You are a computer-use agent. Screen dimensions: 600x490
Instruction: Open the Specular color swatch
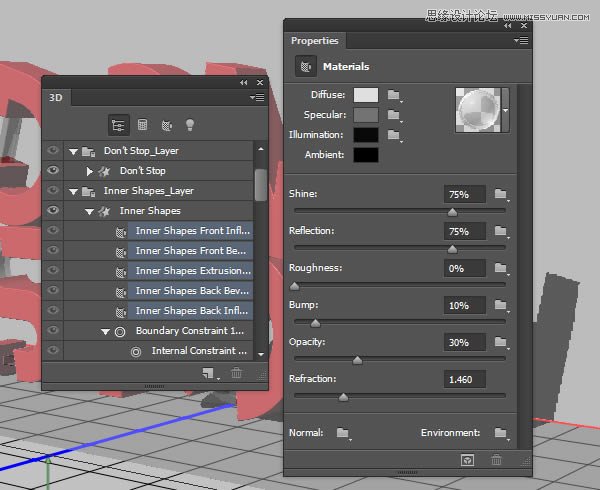click(366, 115)
